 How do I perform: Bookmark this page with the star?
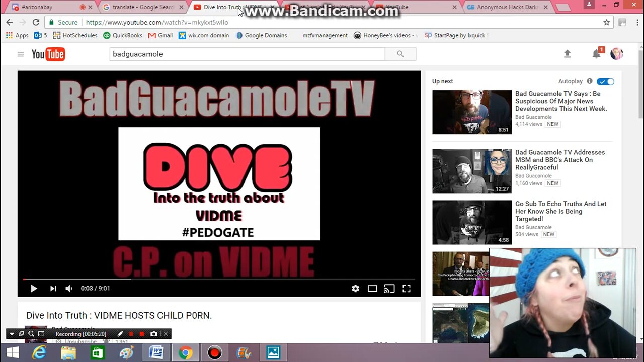click(607, 22)
